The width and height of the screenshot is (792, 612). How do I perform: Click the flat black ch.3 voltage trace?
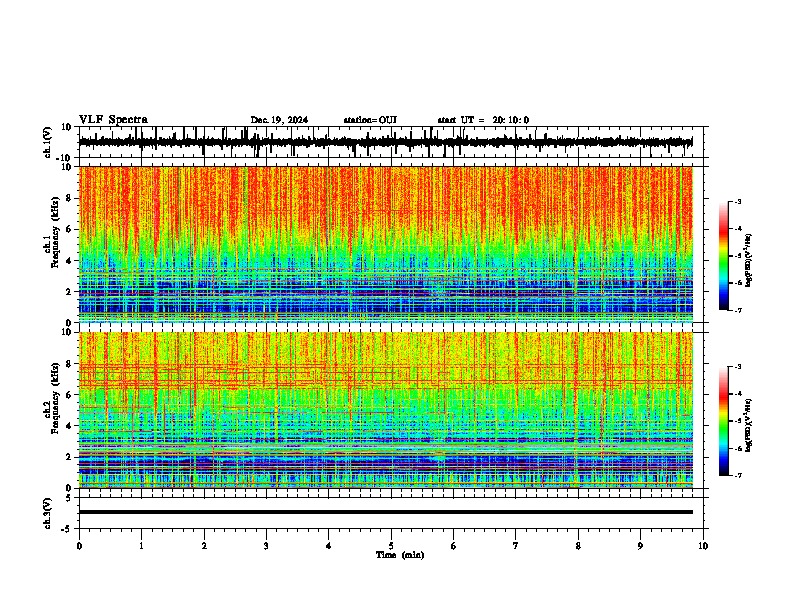(385, 512)
